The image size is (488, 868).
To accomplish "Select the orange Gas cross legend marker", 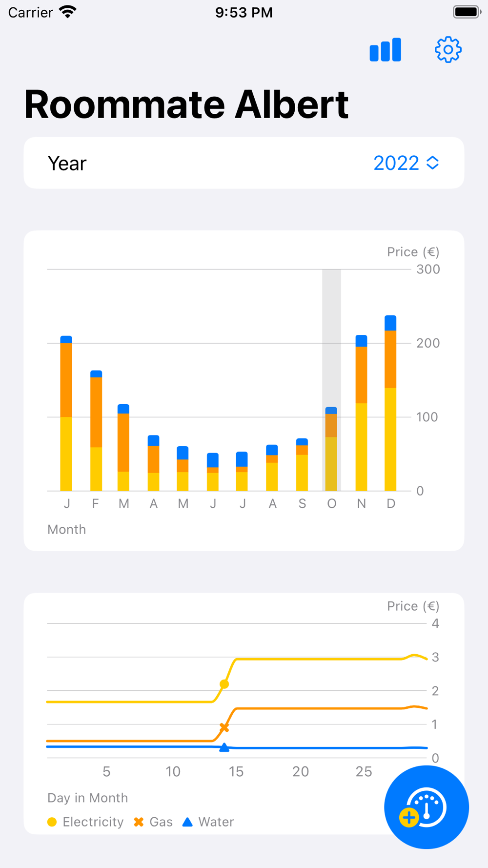I will coord(139,822).
